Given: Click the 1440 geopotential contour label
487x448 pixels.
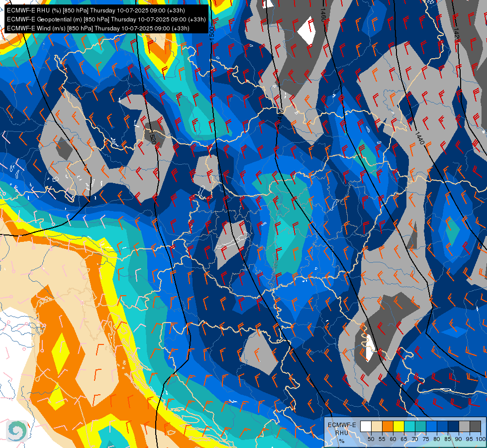Looking at the screenshot, I should tap(419, 138).
